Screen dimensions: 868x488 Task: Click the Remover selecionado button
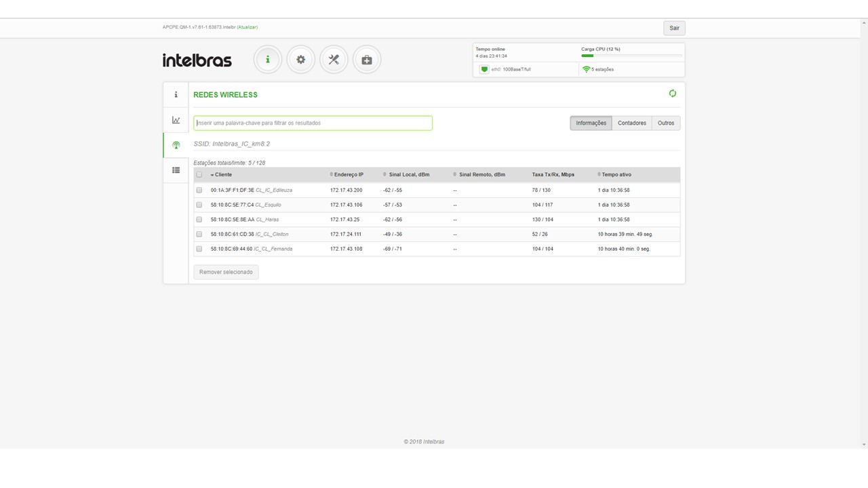tap(226, 272)
